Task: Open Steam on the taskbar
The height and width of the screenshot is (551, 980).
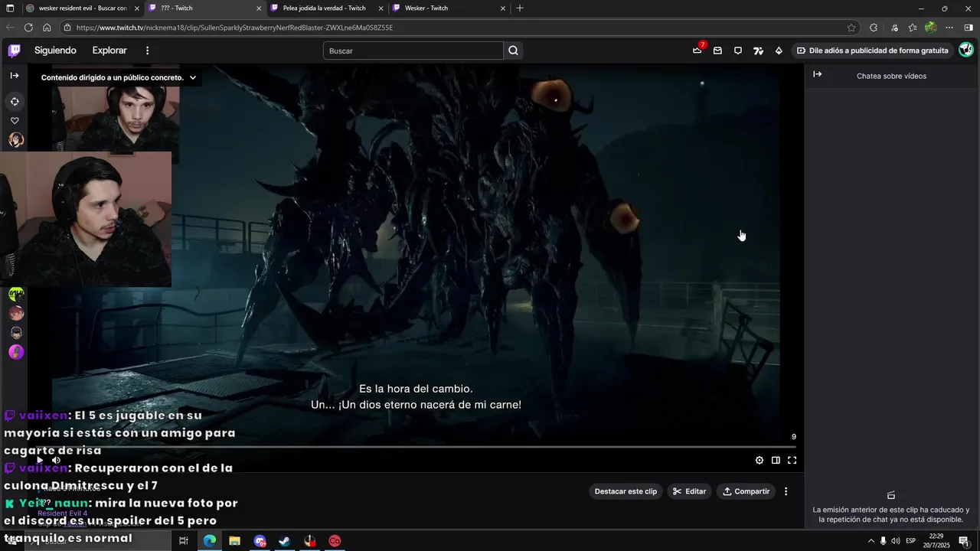Action: coord(284,541)
